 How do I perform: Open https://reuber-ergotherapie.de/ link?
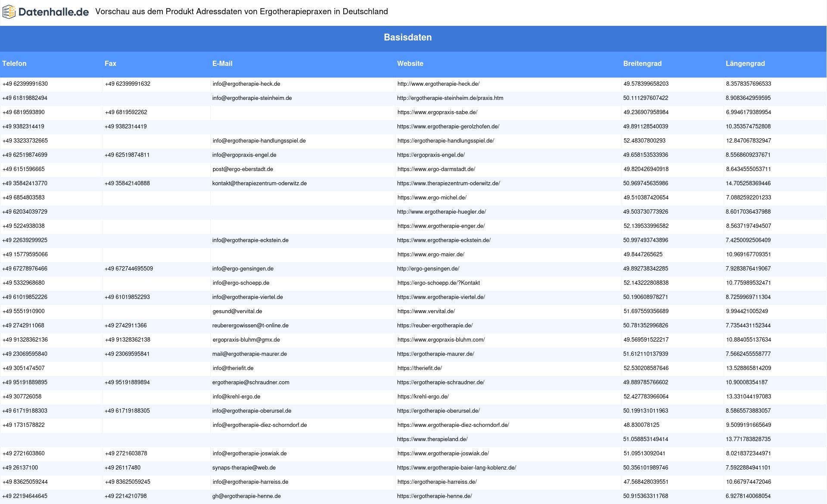coord(435,326)
